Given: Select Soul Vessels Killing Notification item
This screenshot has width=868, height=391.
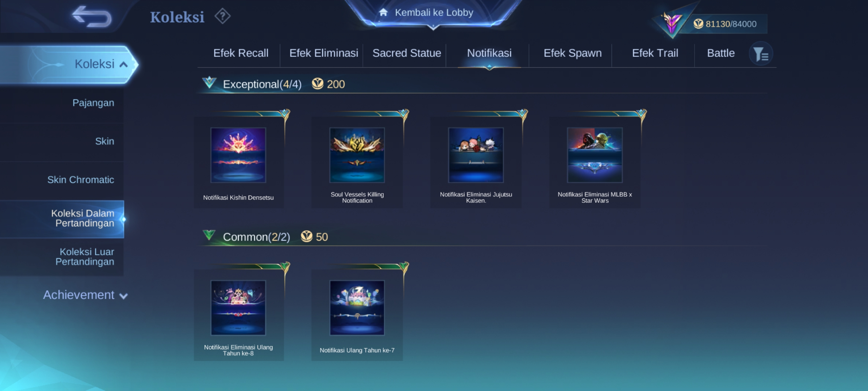Looking at the screenshot, I should 357,162.
